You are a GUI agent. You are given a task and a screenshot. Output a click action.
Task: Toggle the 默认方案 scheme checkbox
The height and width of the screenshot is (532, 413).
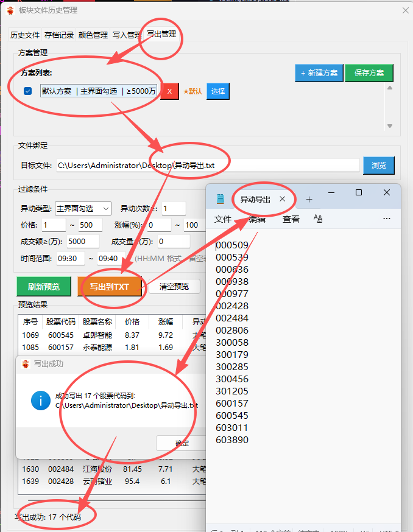(x=28, y=91)
